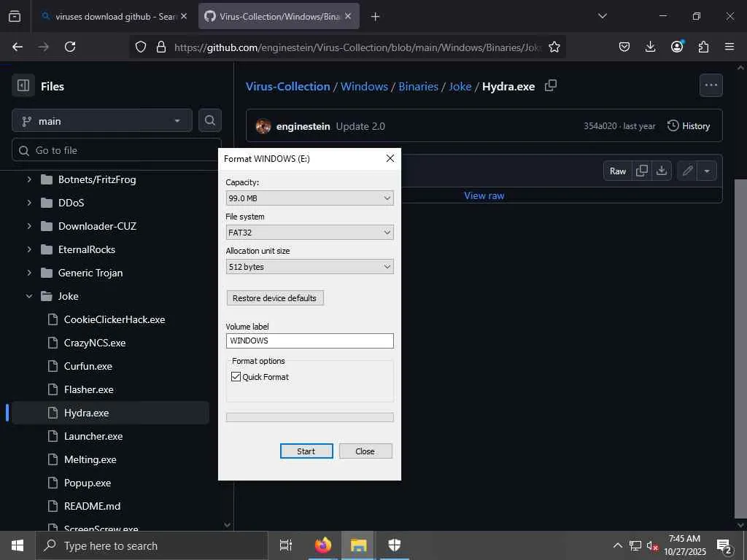Open CookieClickerHack.exe in the file tree
The image size is (747, 560).
click(x=115, y=319)
